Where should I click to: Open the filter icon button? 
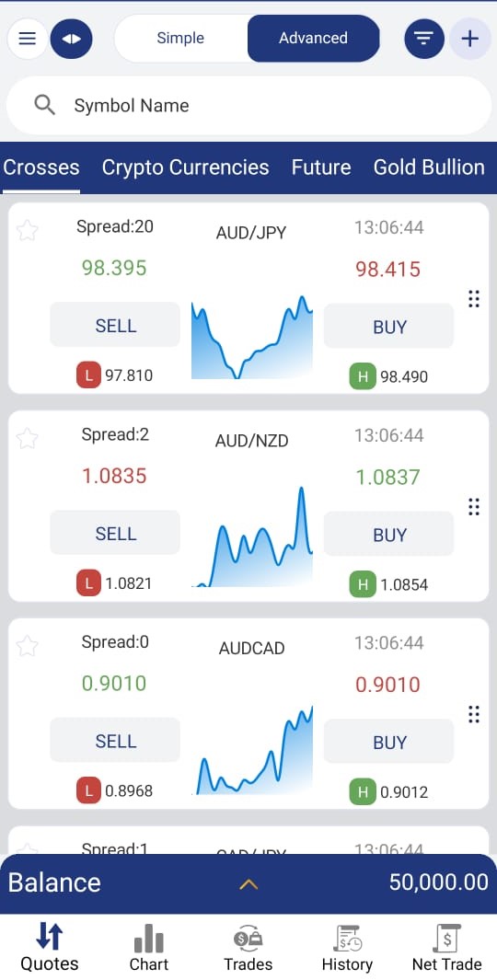click(x=424, y=39)
